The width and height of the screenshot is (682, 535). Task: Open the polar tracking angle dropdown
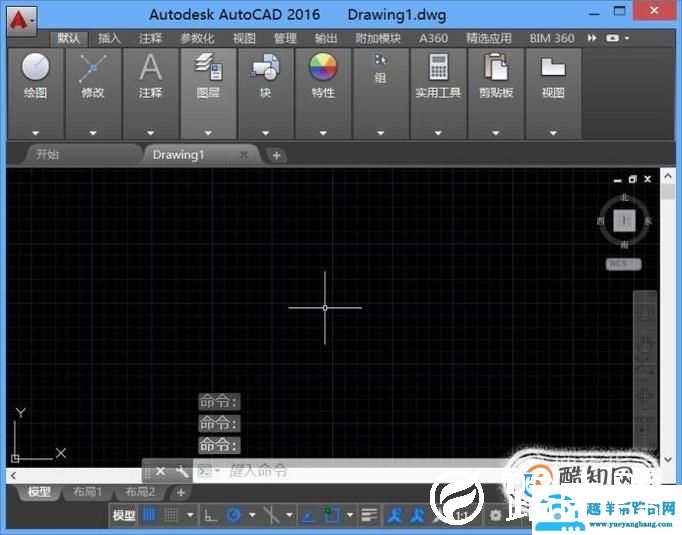252,515
